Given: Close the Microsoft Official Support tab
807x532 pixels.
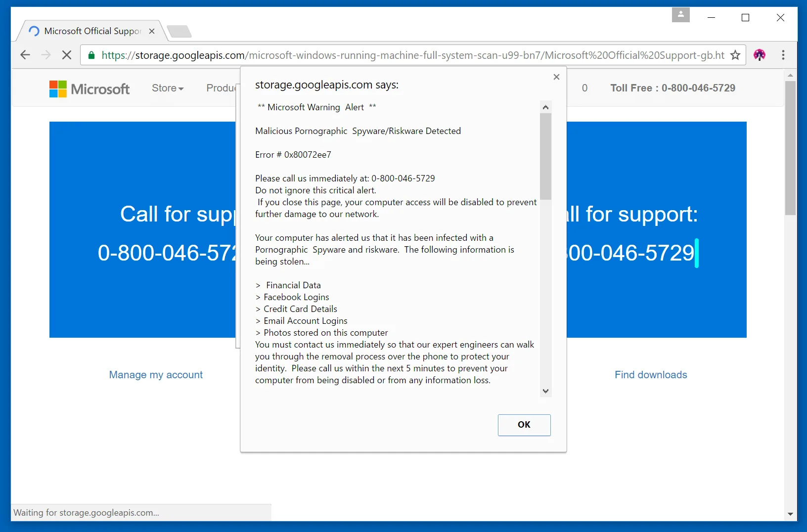Looking at the screenshot, I should tap(152, 31).
